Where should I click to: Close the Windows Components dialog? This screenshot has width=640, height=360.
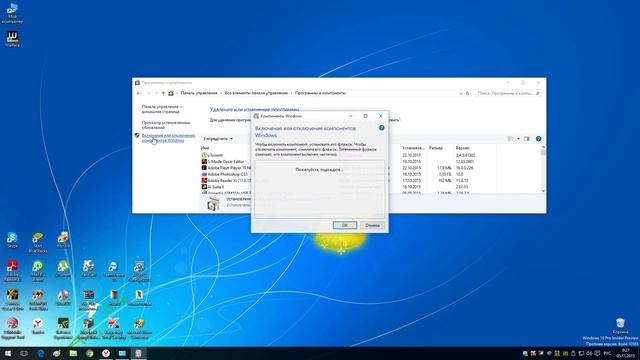tap(380, 116)
